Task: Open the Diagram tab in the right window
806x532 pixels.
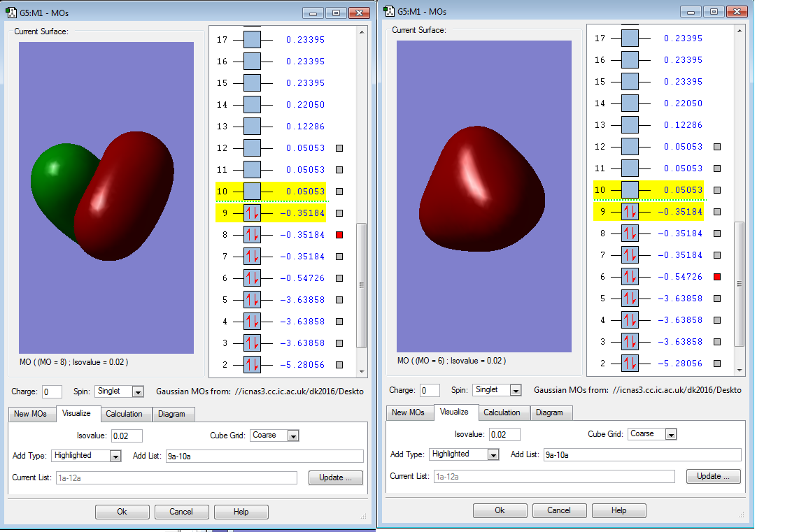Action: tap(549, 412)
